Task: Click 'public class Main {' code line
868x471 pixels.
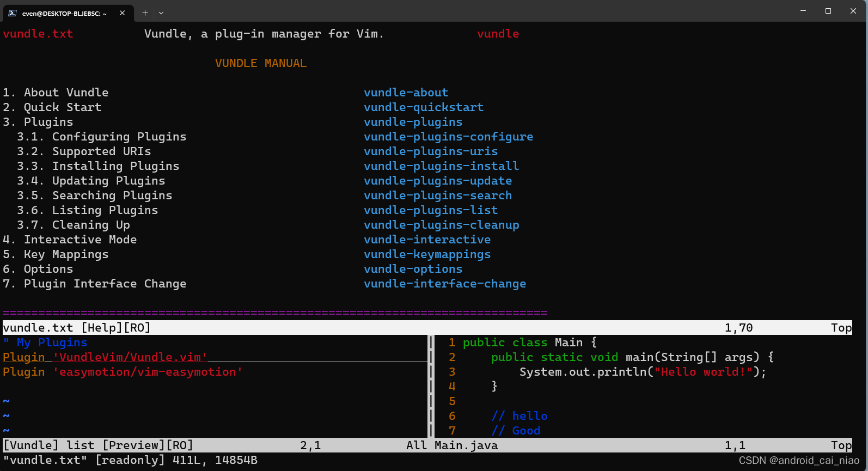Action: (x=530, y=342)
